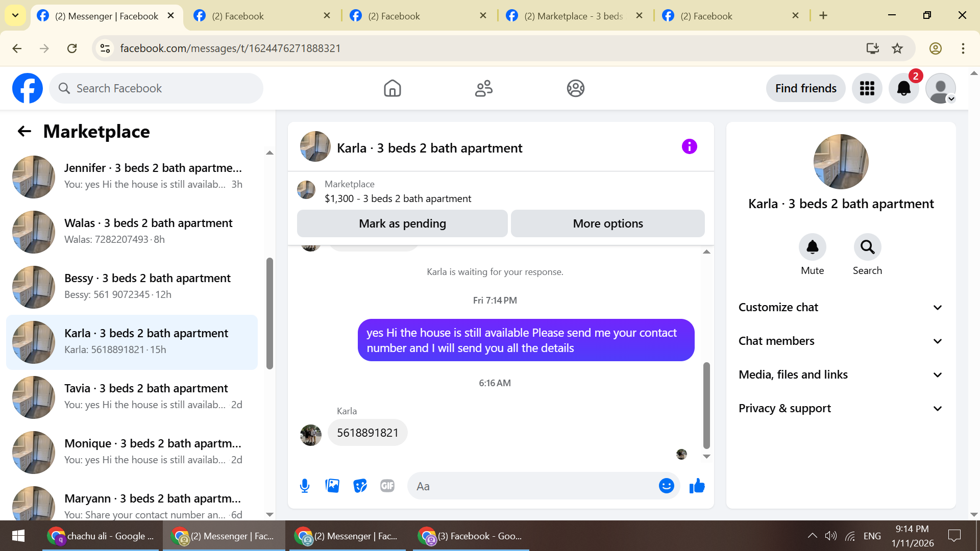Image resolution: width=980 pixels, height=551 pixels.
Task: Show hidden icons in system tray
Action: point(812,536)
